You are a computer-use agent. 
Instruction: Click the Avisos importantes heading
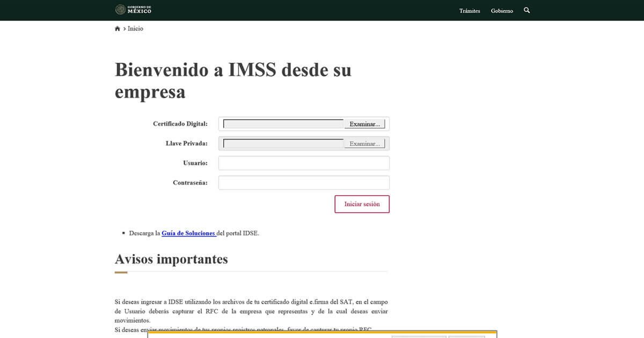[171, 260]
